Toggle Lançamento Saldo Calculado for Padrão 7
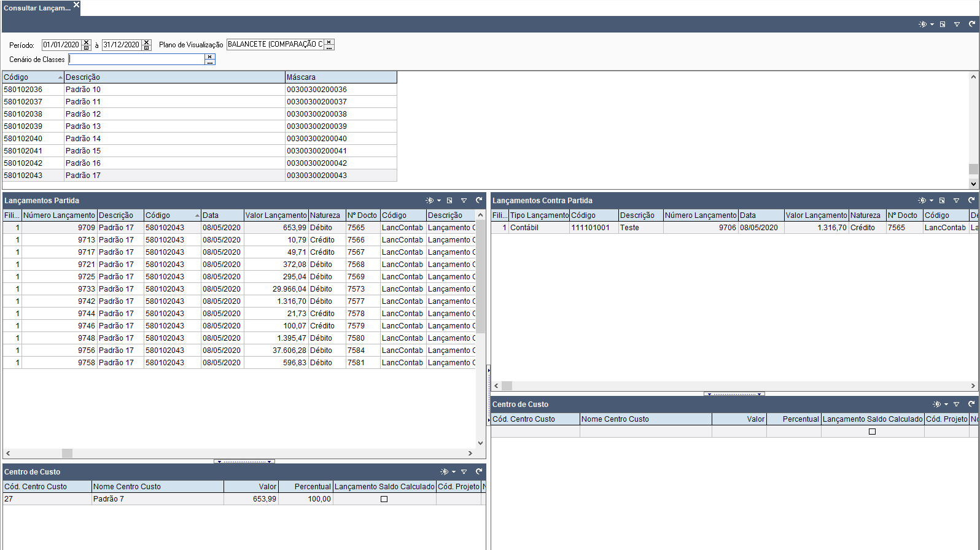Viewport: 980px width, 550px height. pos(384,499)
